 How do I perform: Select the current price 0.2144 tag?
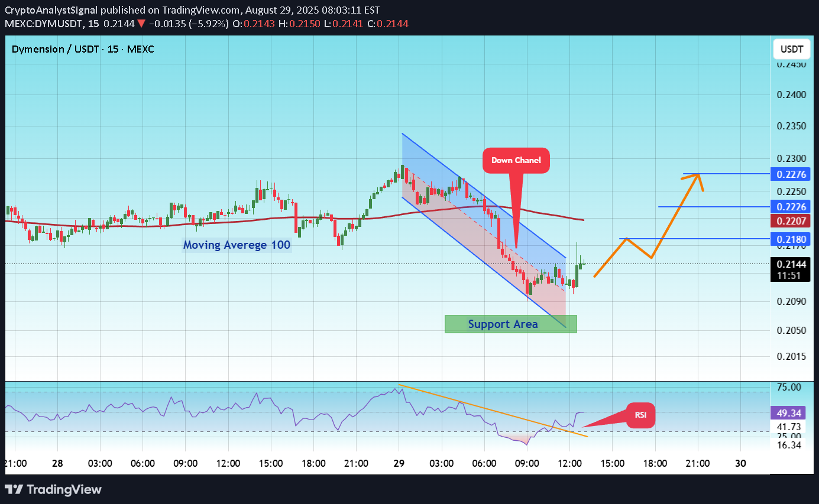(791, 265)
